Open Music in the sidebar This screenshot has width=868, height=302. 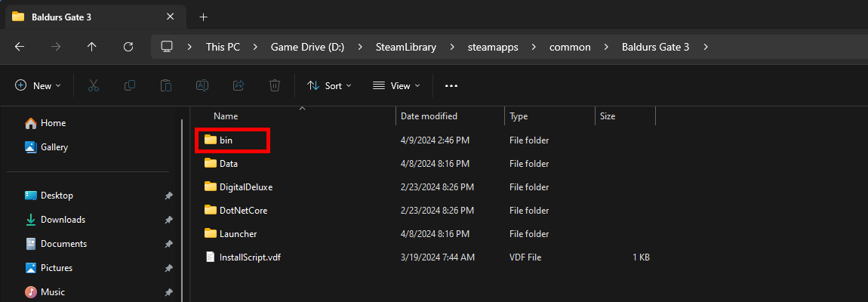coord(45,292)
